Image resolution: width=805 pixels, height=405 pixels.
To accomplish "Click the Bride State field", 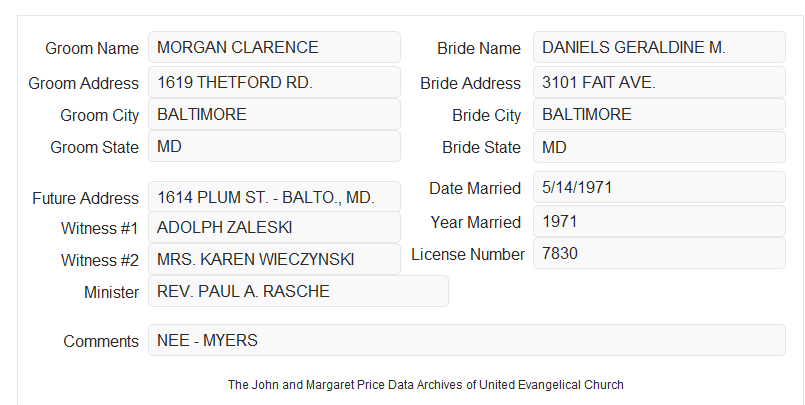I will pyautogui.click(x=659, y=147).
